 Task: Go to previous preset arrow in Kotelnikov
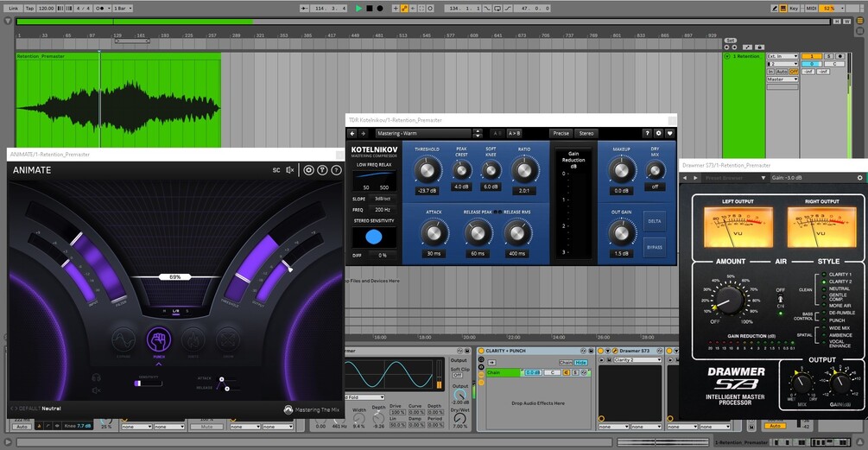352,133
